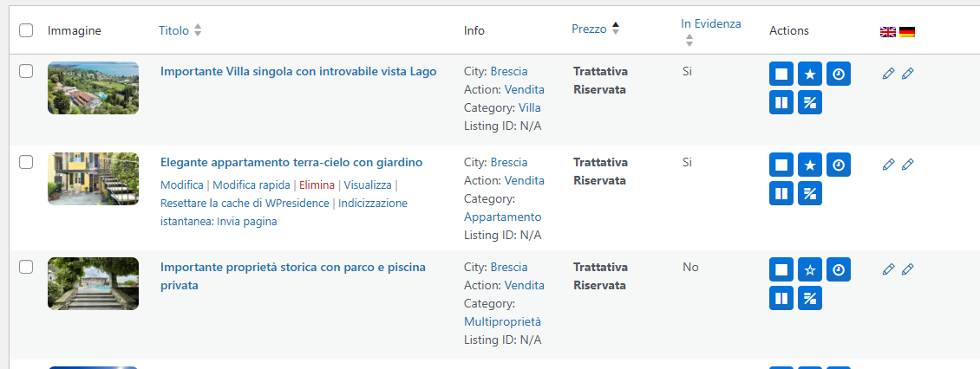Sort the listings by Titolo
This screenshot has width=980, height=369.
point(174,30)
